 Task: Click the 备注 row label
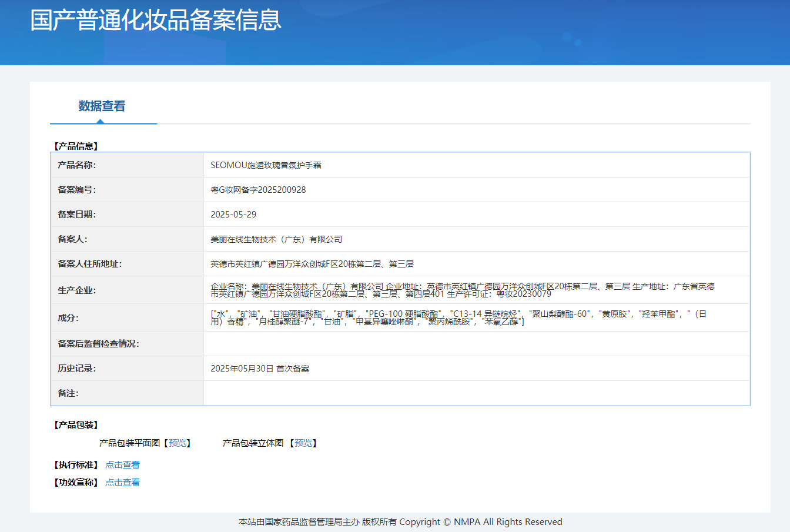click(68, 393)
